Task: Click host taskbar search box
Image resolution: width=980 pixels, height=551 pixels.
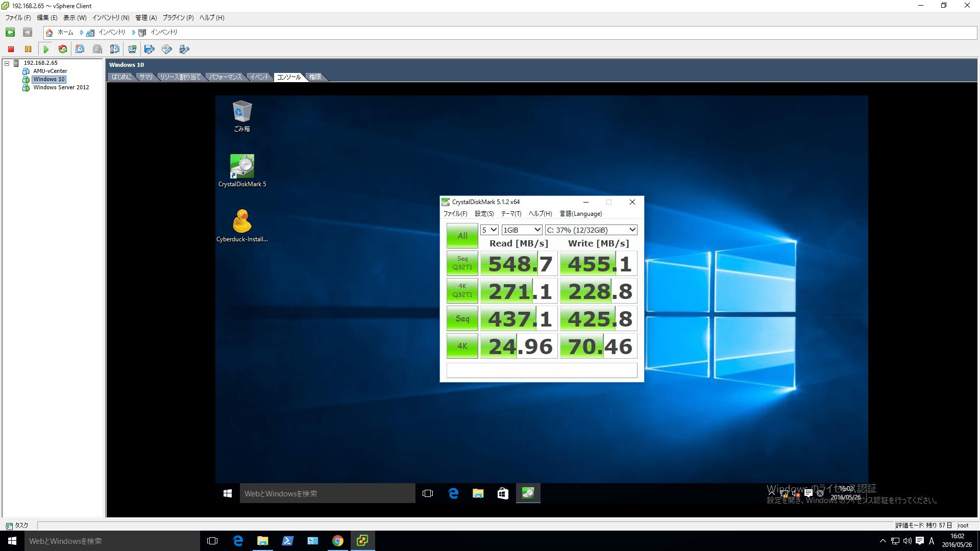Action: (x=112, y=541)
